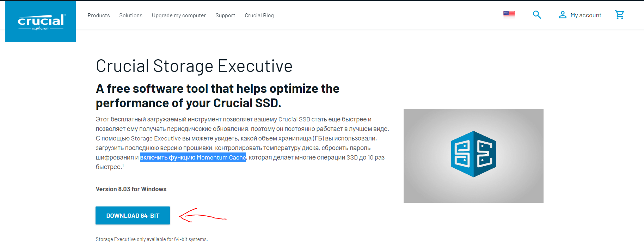
Task: Open site search magnifier icon
Action: click(x=536, y=15)
